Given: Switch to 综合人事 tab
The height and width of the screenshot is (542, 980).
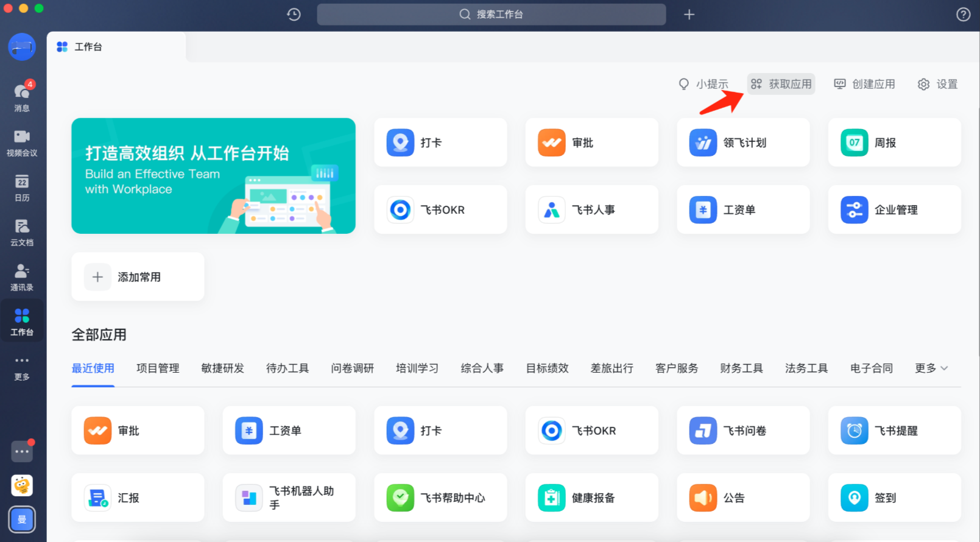Looking at the screenshot, I should pyautogui.click(x=482, y=368).
